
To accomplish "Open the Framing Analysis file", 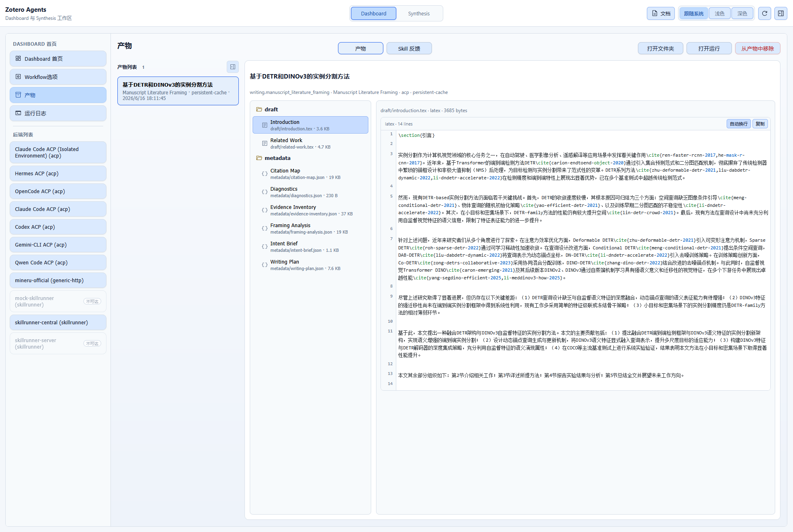I will [x=310, y=228].
